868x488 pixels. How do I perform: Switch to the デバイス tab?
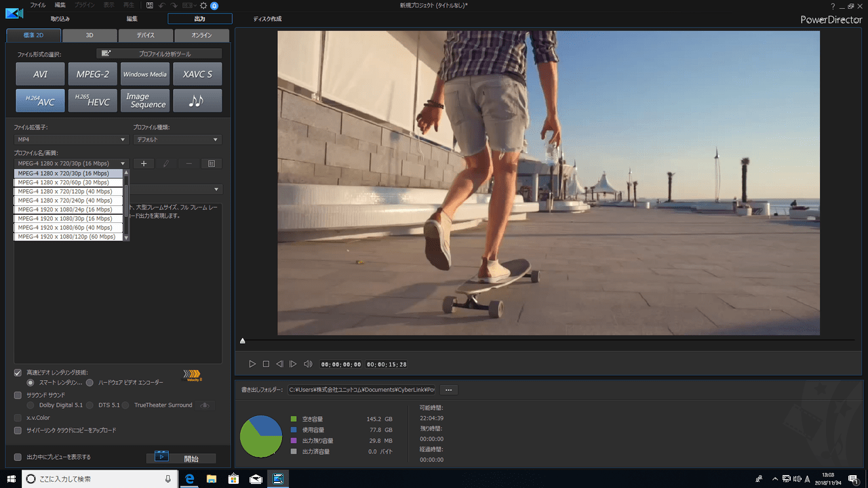click(145, 35)
